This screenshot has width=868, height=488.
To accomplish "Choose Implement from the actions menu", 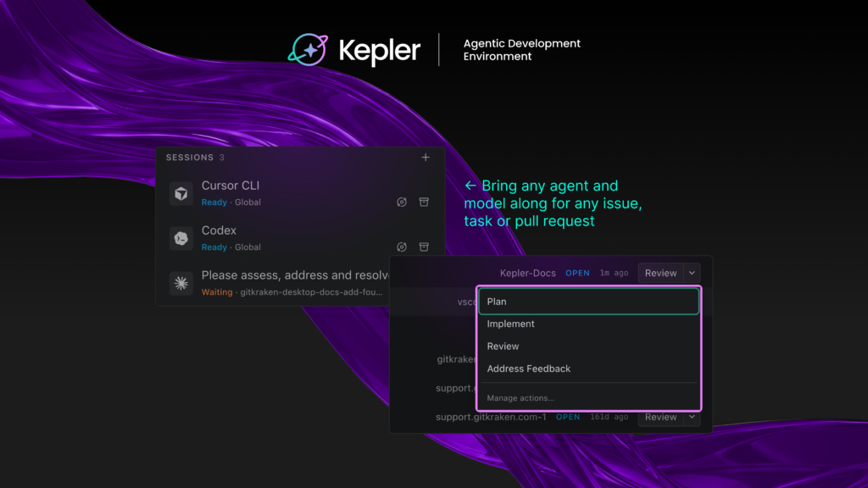I will [x=588, y=324].
